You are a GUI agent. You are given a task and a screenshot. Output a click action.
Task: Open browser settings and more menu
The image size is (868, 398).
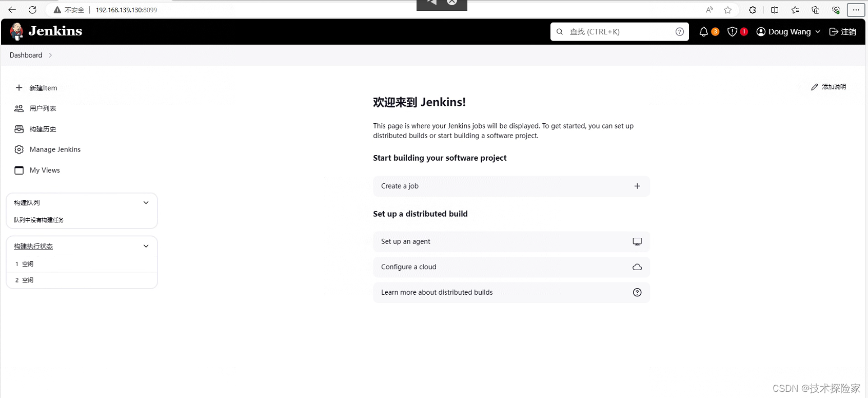point(856,10)
